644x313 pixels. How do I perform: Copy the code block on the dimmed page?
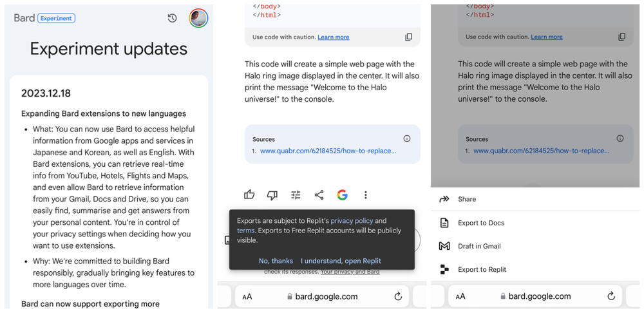tap(621, 37)
